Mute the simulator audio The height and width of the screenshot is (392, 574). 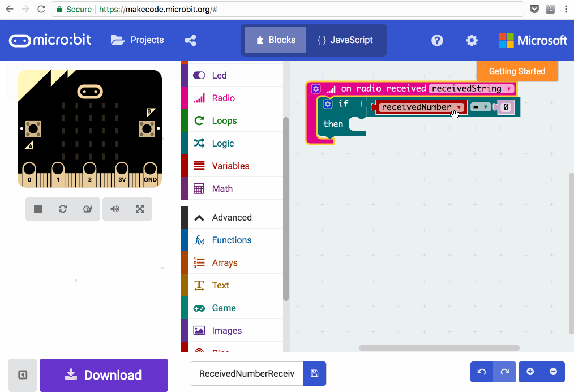click(115, 209)
